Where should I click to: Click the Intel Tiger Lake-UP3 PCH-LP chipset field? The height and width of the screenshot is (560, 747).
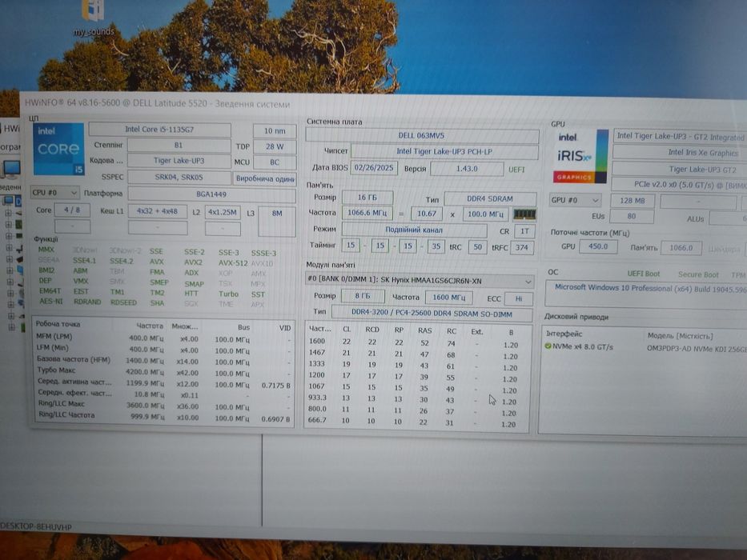444,151
